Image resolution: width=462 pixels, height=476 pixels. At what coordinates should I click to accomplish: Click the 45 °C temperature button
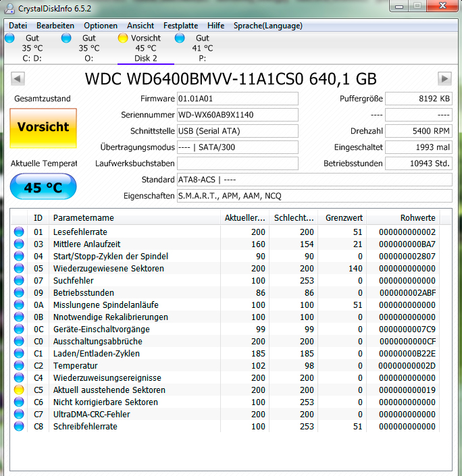pyautogui.click(x=43, y=187)
